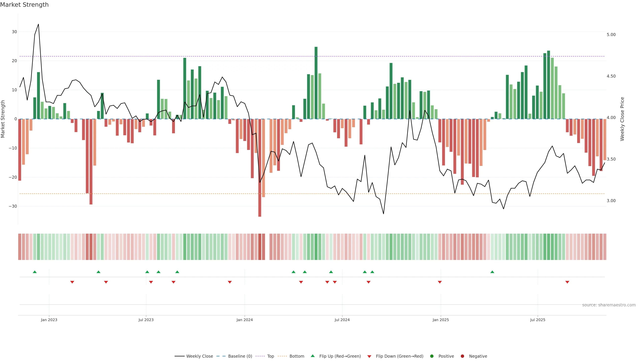Screen dimensions: 644x362
Task: Click the red flip-down marker just before Jan 2025
Action: (x=440, y=282)
